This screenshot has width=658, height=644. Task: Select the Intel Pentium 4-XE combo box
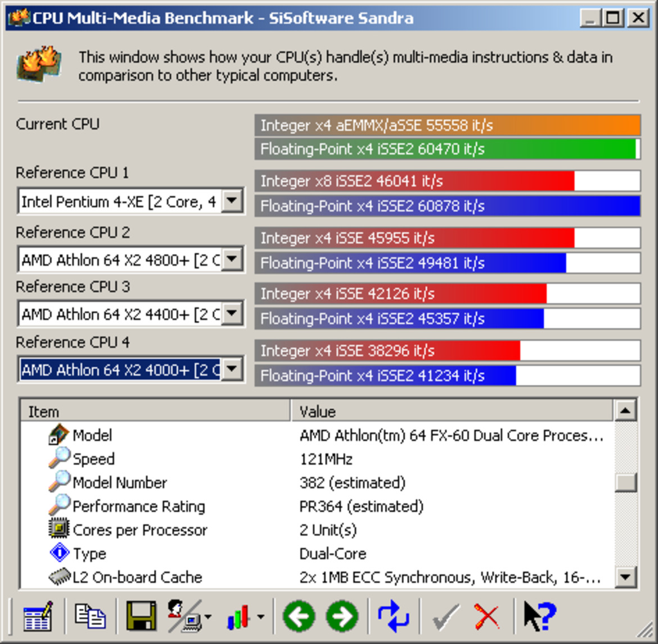(x=130, y=201)
